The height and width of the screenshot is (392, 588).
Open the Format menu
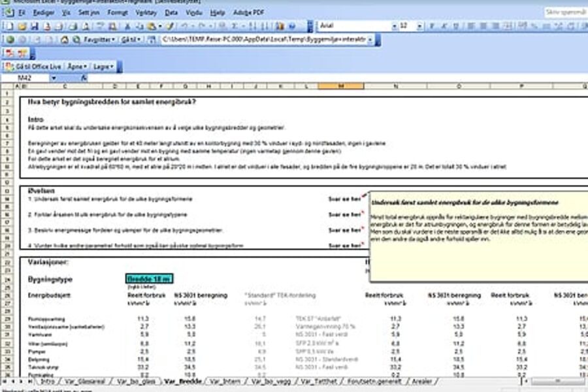pos(118,12)
